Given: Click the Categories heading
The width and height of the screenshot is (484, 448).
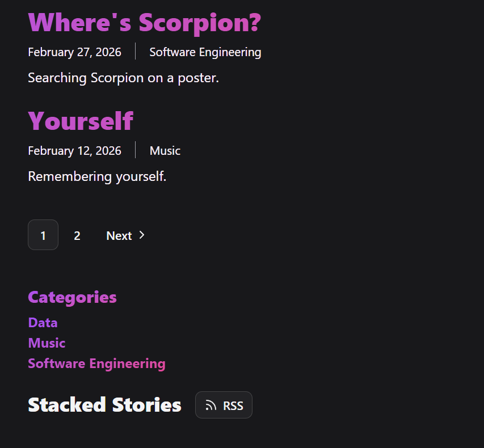Looking at the screenshot, I should (72, 297).
